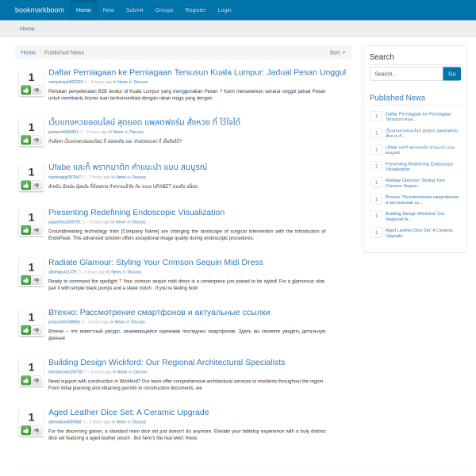This screenshot has width=476, height=476.
Task: Upvote Aged Leather Dice Set post
Action: (26, 431)
